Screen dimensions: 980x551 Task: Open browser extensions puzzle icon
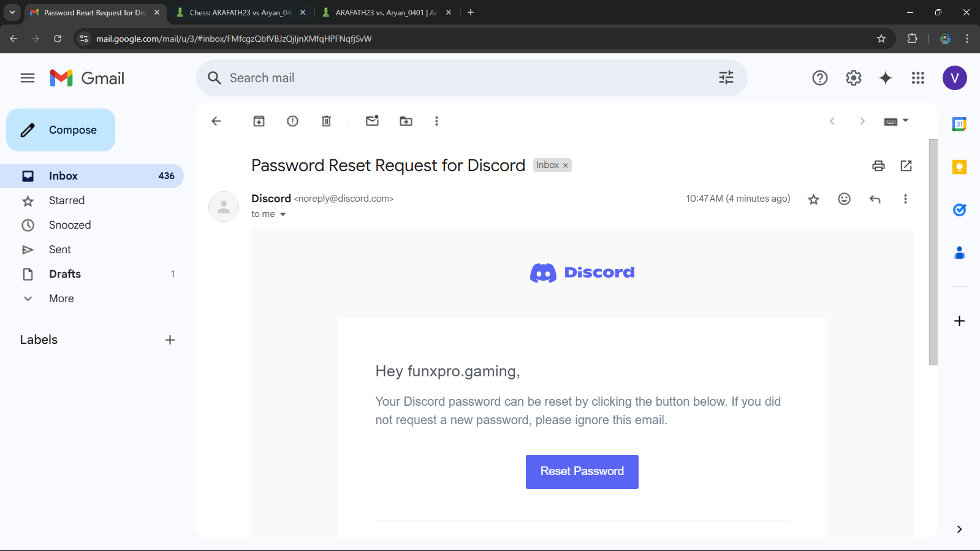click(x=913, y=39)
